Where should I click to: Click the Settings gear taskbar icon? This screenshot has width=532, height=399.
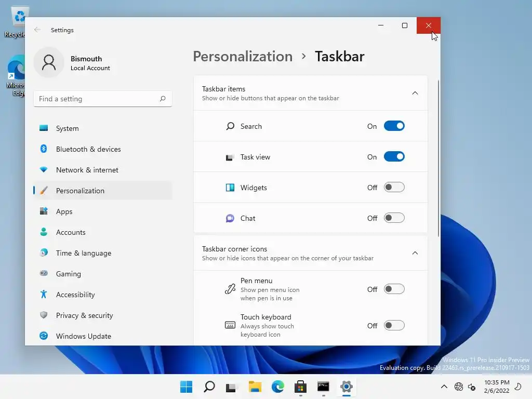(x=347, y=387)
